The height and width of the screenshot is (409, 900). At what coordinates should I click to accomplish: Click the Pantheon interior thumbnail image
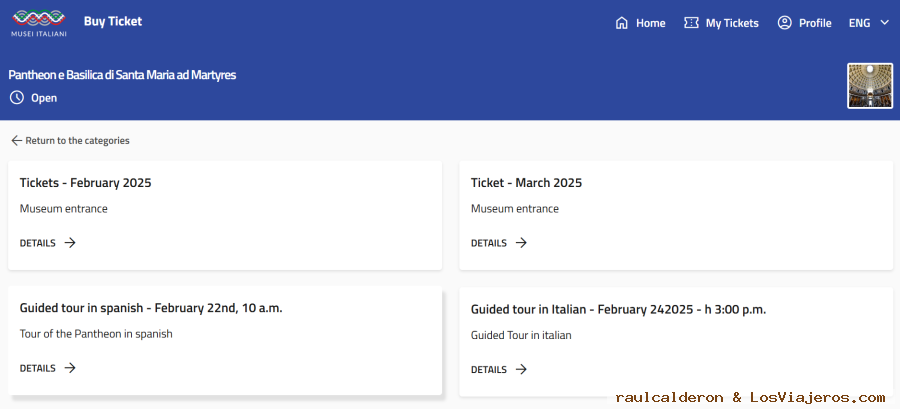coord(870,86)
